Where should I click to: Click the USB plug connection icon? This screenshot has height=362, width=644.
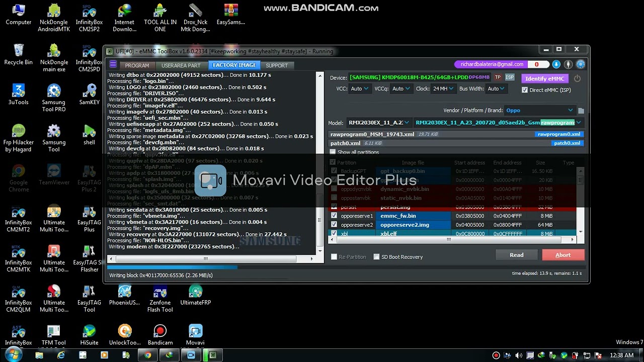click(x=568, y=64)
